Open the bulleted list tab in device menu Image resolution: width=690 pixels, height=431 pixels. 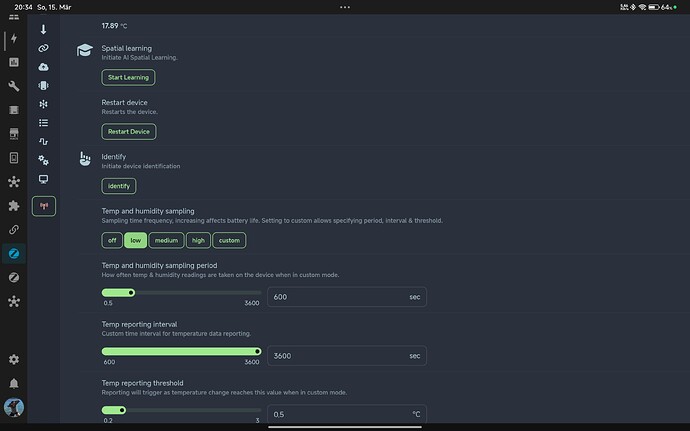tap(44, 123)
